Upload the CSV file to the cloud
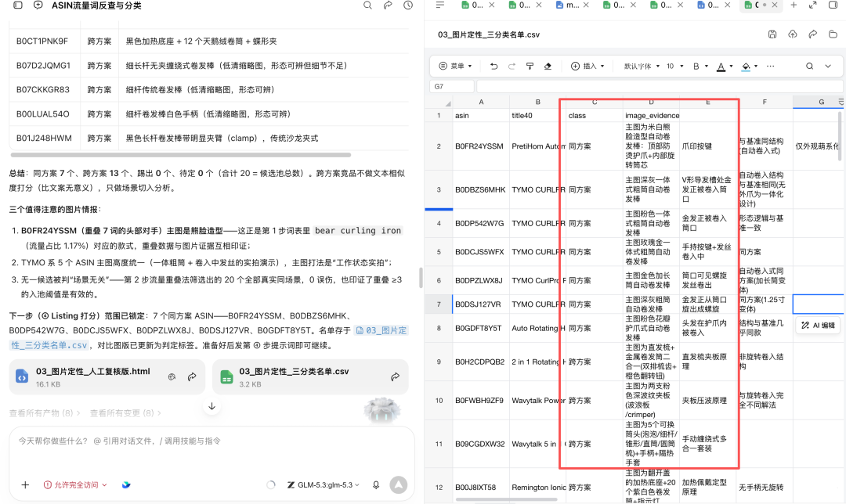The height and width of the screenshot is (504, 846). [x=792, y=34]
